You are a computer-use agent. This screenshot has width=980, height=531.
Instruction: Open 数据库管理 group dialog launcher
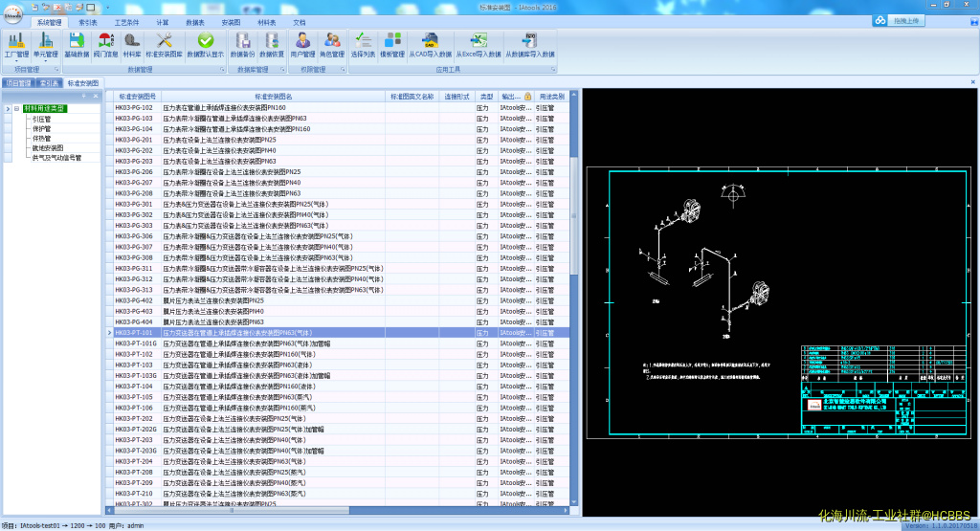(282, 69)
